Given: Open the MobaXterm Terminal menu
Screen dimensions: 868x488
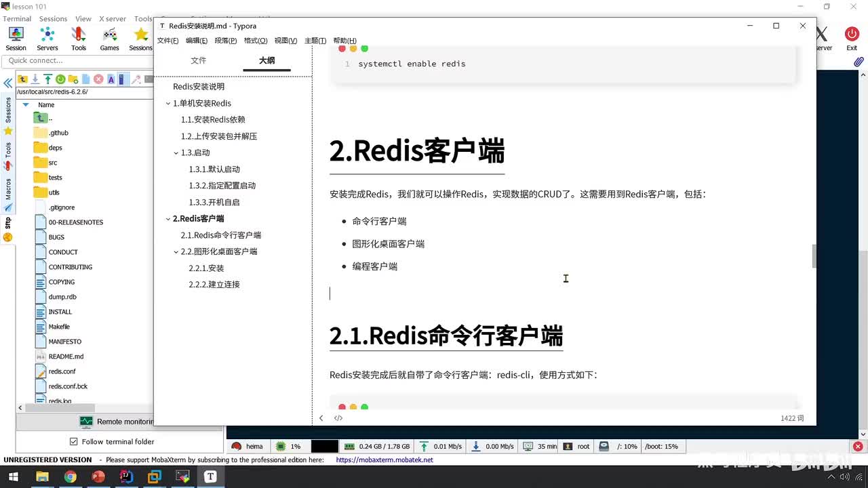Looking at the screenshot, I should 17,19.
